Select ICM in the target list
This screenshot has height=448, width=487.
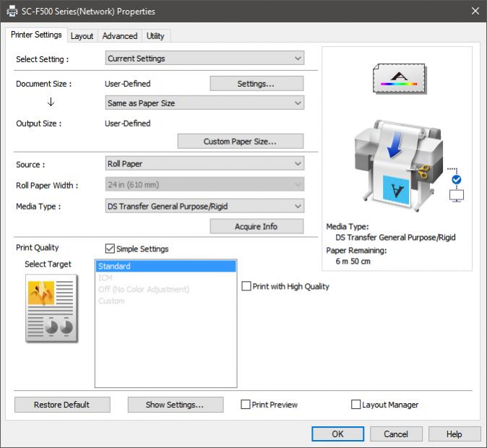coord(166,277)
